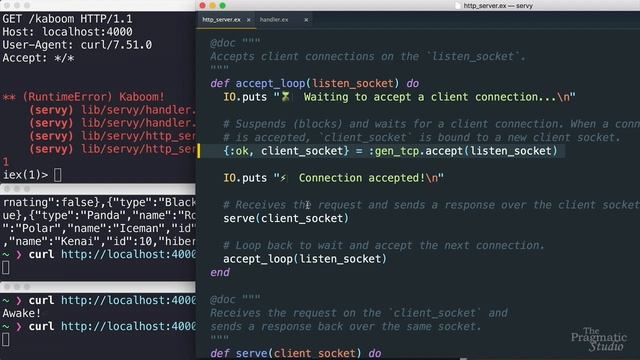This screenshot has width=640, height=360.
Task: Click the '# Receives the request and sends' comment
Action: pyautogui.click(x=431, y=205)
